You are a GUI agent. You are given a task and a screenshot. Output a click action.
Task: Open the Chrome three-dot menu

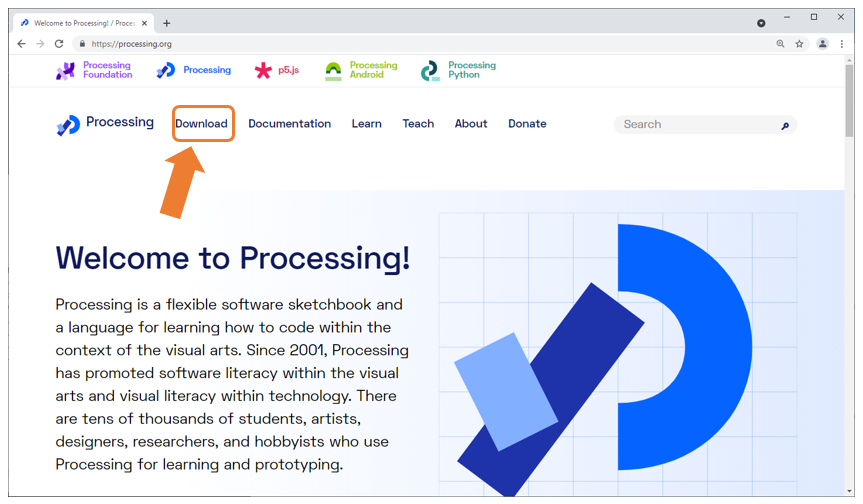click(x=842, y=43)
